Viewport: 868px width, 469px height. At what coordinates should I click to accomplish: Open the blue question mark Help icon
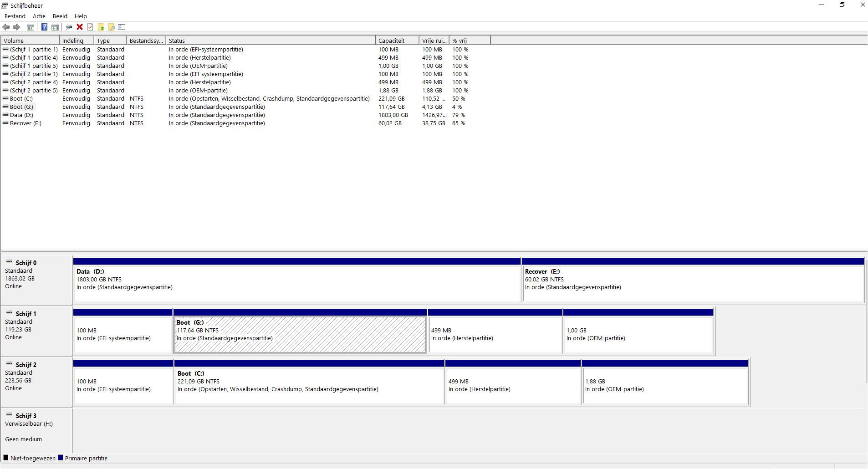click(x=44, y=27)
